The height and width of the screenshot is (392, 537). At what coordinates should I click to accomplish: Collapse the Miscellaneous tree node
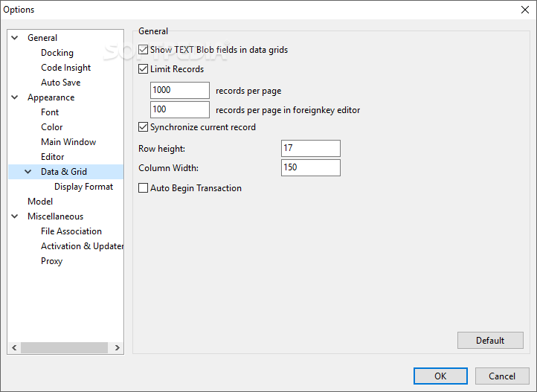click(x=15, y=216)
